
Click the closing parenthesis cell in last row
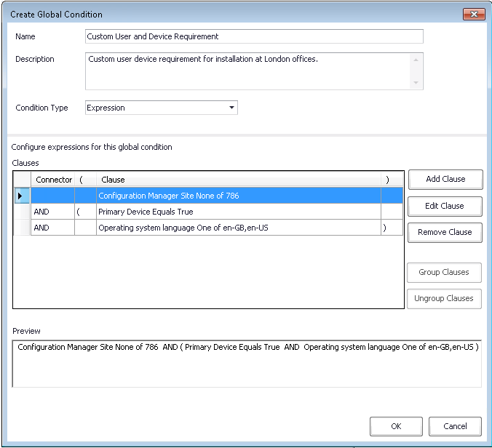(x=392, y=228)
